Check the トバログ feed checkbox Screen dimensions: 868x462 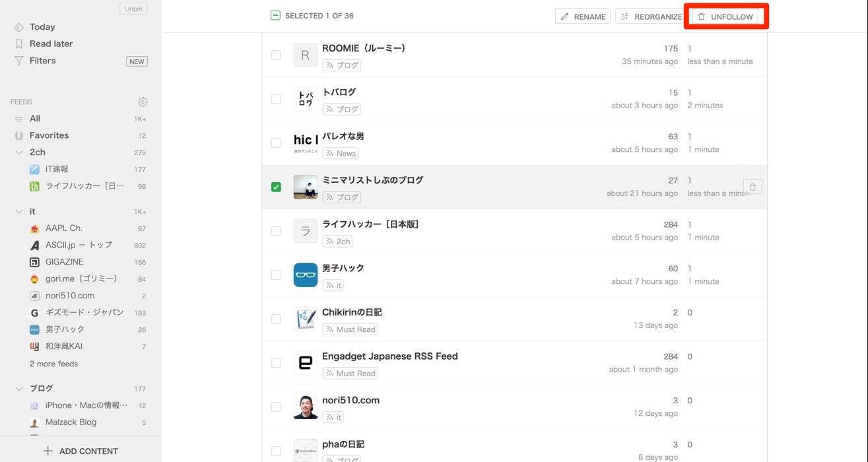pos(276,99)
